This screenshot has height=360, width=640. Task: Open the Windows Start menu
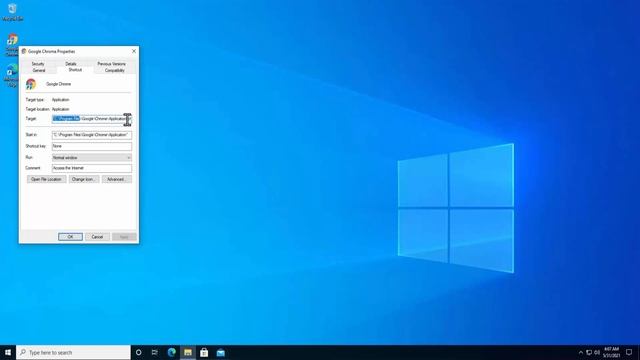click(8, 352)
